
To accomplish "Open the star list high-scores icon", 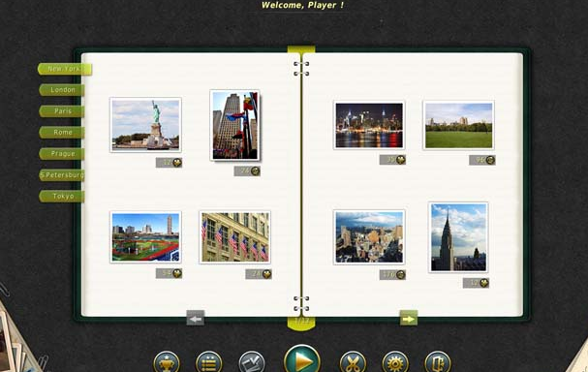I will (x=209, y=362).
